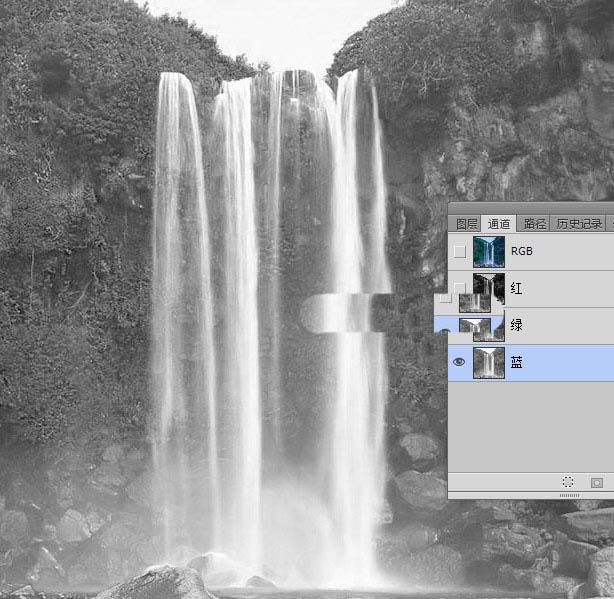614x599 pixels.
Task: Click the 蓝 channel thumbnail
Action: click(x=489, y=363)
